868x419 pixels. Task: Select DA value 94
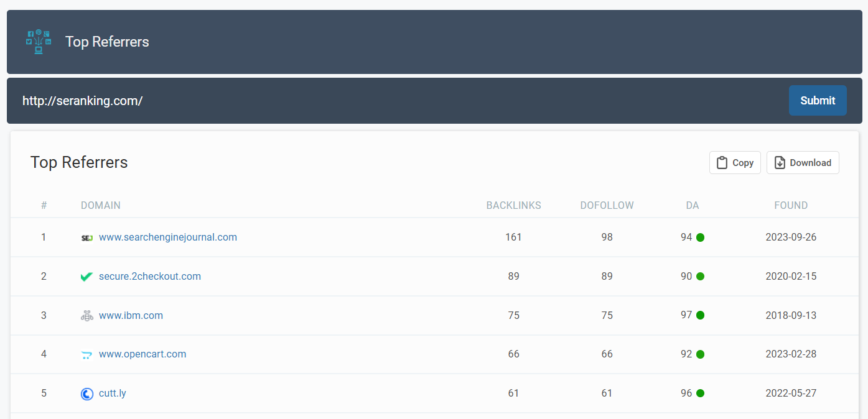tap(686, 237)
